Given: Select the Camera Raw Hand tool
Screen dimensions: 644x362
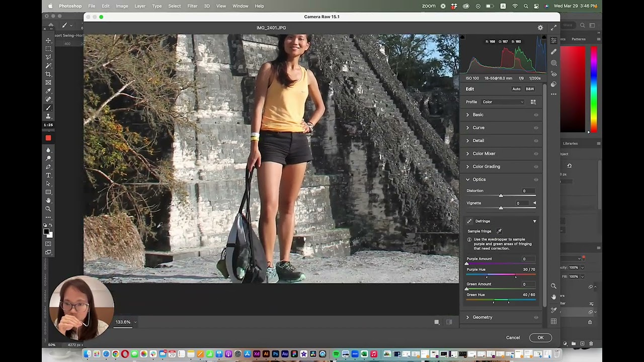Looking at the screenshot, I should [553, 297].
